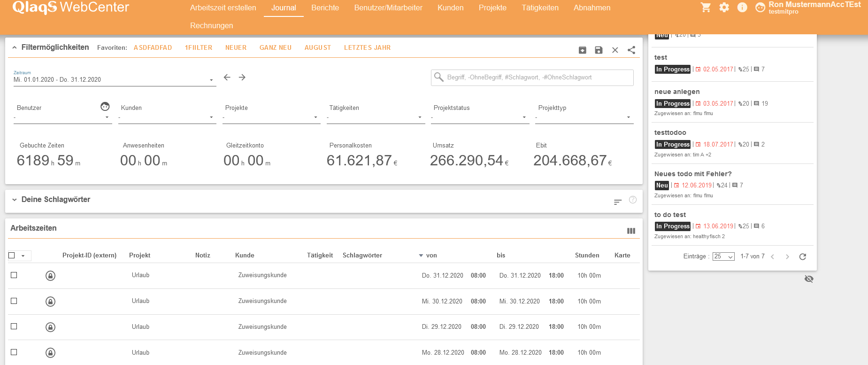The width and height of the screenshot is (868, 365).
Task: Check the Di. 29.12.2020 row checkbox
Action: click(14, 326)
